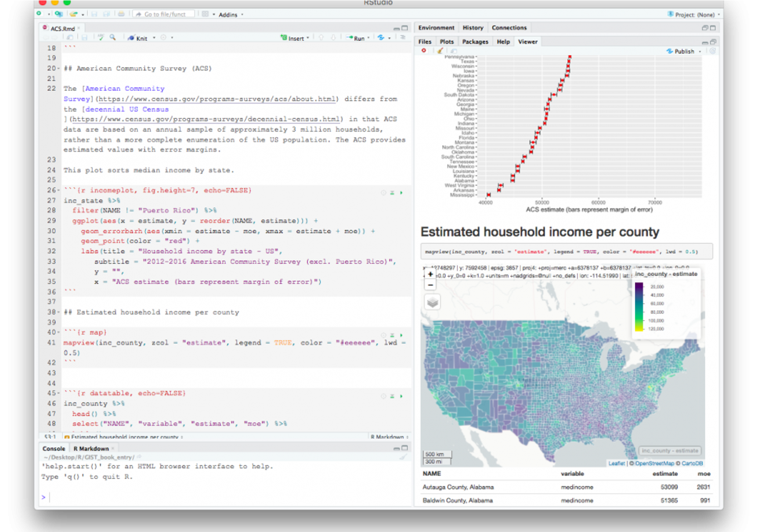758x532 pixels.
Task: Click the red stop icon in Viewer toolbar
Action: point(424,51)
